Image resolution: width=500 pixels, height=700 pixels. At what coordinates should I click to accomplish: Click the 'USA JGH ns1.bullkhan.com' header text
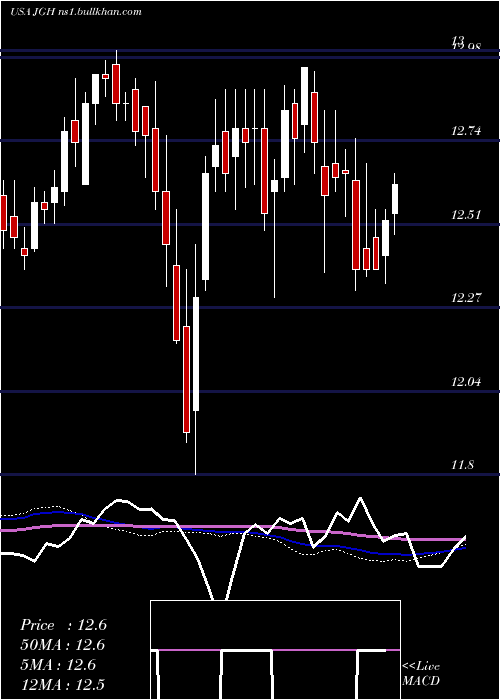coord(76,12)
